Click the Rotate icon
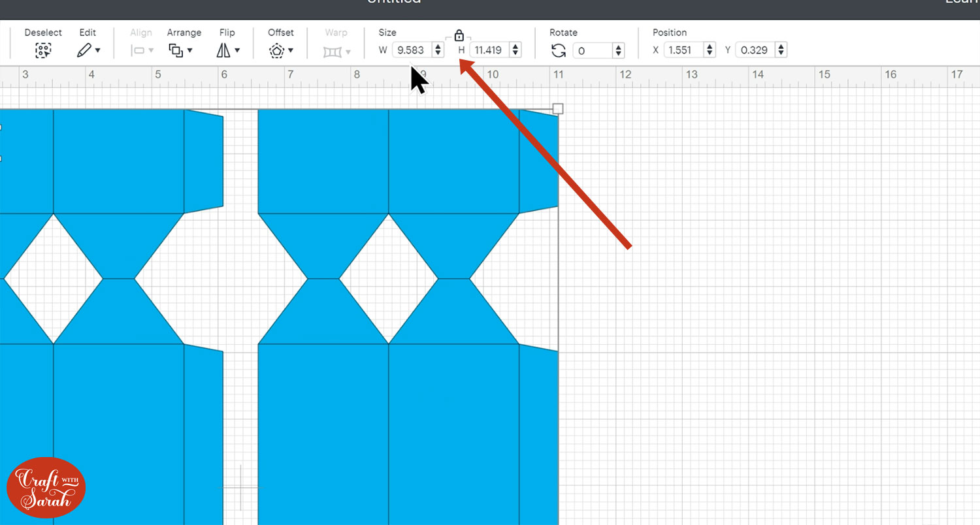This screenshot has width=980, height=525. coord(559,50)
